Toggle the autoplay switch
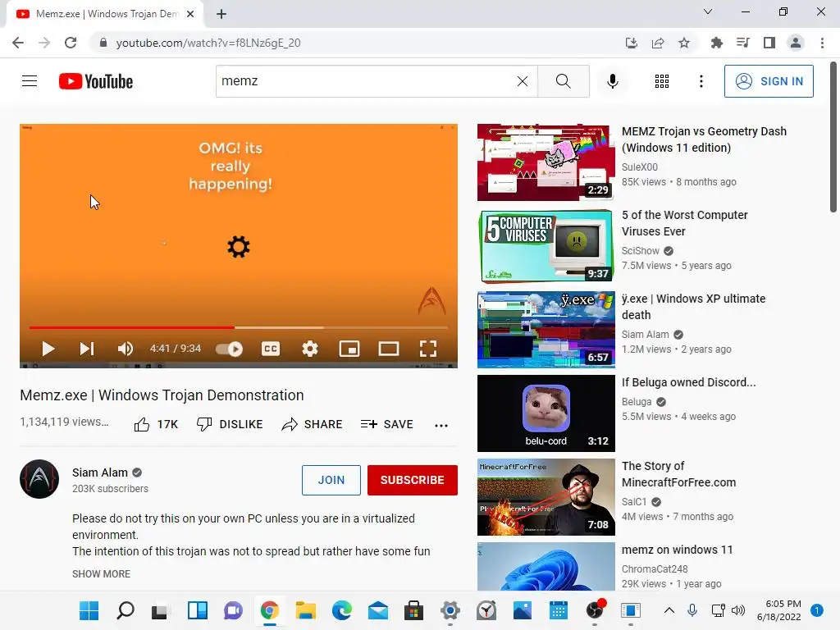Screen dimensions: 840x630 230,349
